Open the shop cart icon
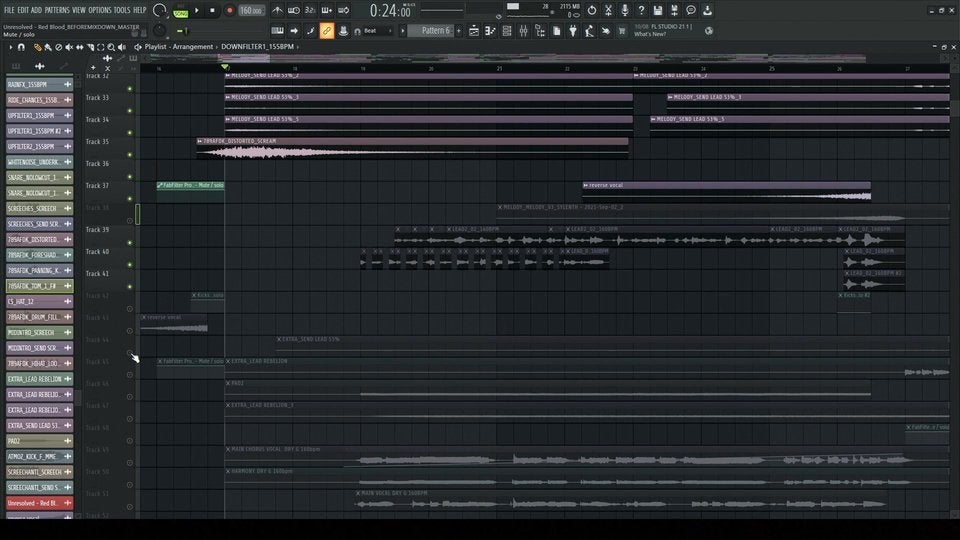The width and height of the screenshot is (960, 540). click(x=622, y=31)
